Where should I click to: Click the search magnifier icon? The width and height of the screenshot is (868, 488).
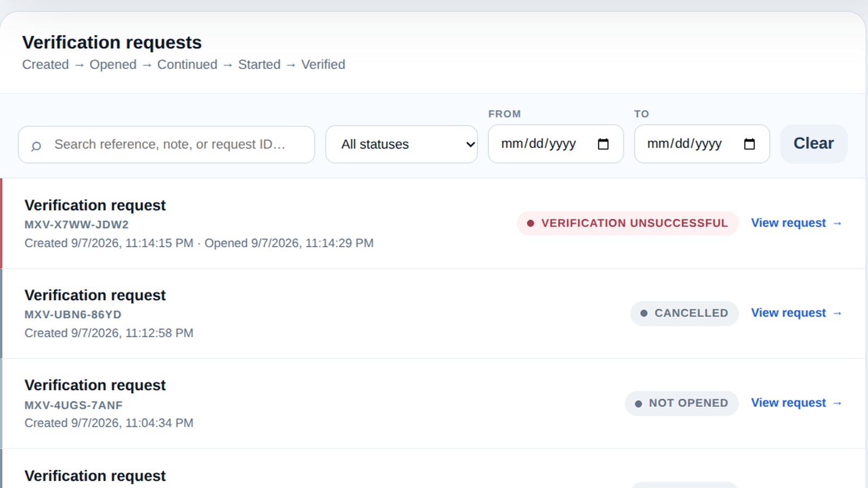36,146
